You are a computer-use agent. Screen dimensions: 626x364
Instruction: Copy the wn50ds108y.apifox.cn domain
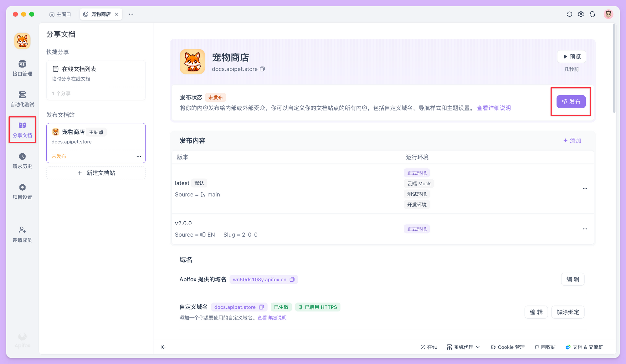point(292,279)
